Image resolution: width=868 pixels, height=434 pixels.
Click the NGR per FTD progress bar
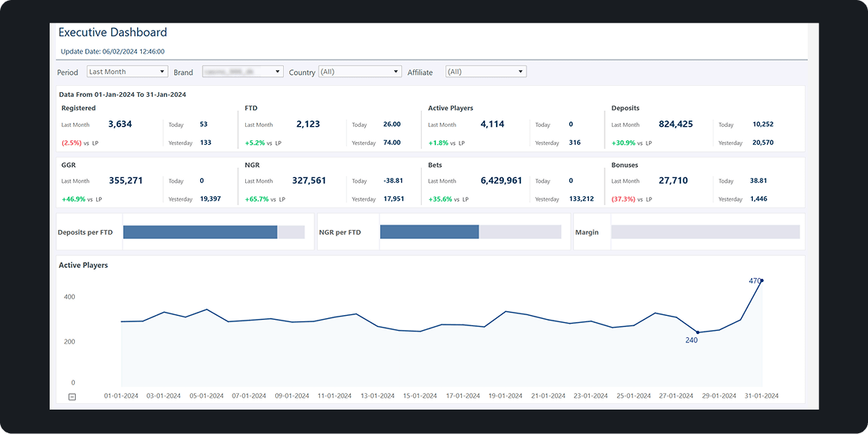(470, 232)
